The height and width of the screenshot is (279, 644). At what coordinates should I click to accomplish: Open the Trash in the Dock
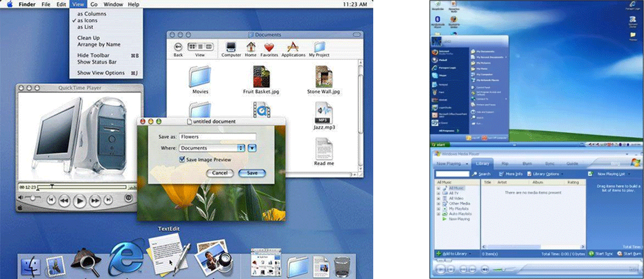342,266
